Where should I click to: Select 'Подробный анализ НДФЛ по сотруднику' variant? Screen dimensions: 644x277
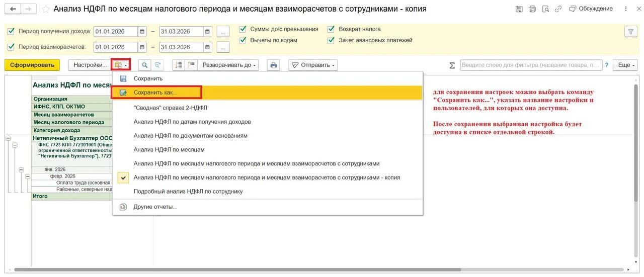(x=267, y=192)
